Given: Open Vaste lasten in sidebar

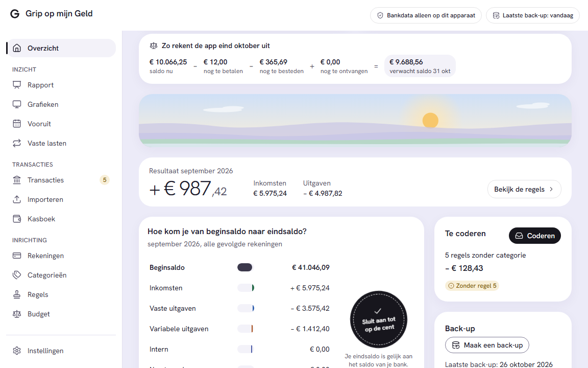Looking at the screenshot, I should (61, 143).
